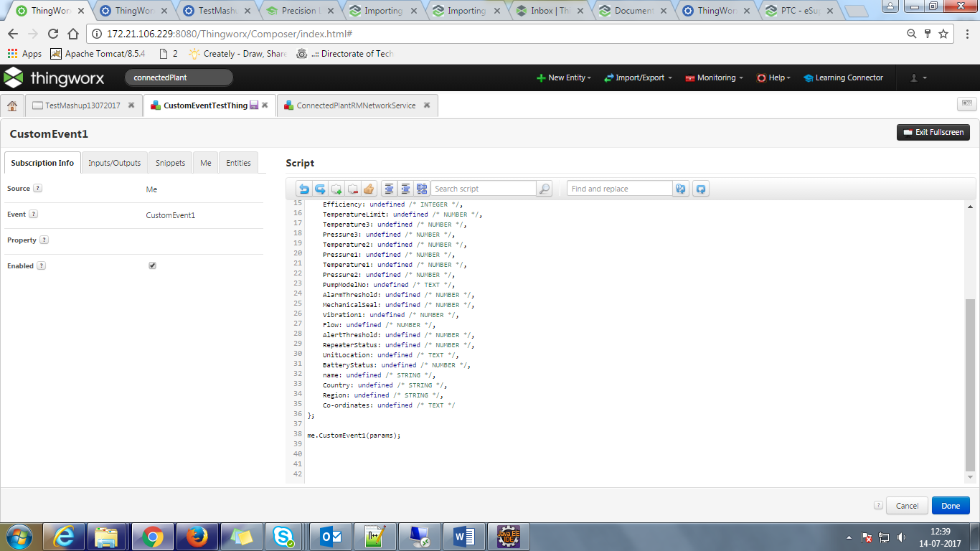Expand the Help dropdown menu
Viewport: 980px width, 551px height.
tap(773, 77)
